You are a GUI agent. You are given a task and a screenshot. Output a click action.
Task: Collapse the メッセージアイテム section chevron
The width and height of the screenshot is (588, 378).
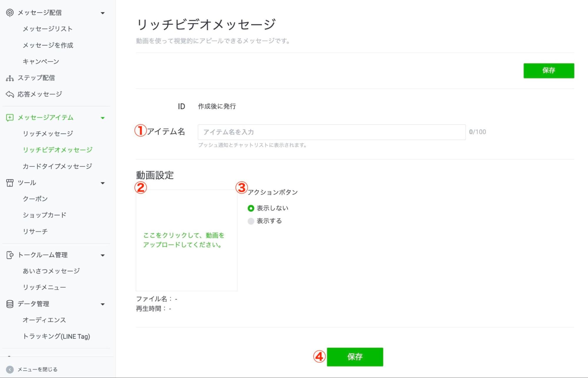(103, 118)
